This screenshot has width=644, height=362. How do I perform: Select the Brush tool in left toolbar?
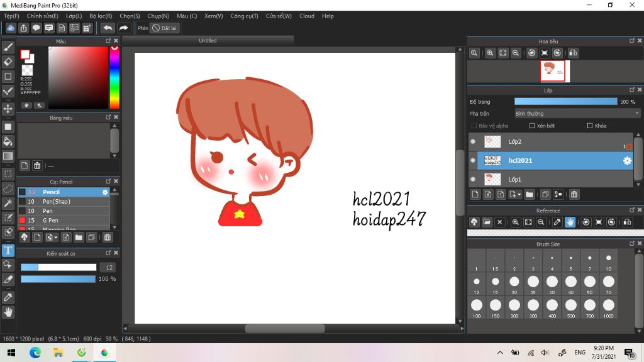pos(8,47)
